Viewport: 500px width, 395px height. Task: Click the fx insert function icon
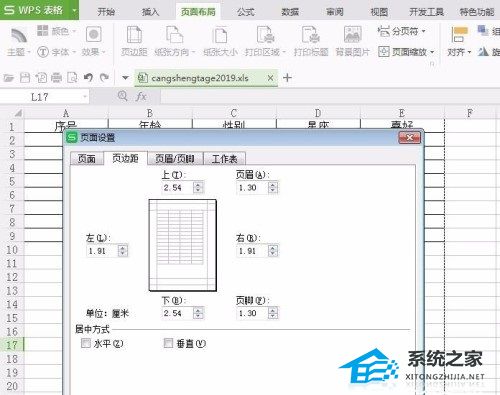141,97
